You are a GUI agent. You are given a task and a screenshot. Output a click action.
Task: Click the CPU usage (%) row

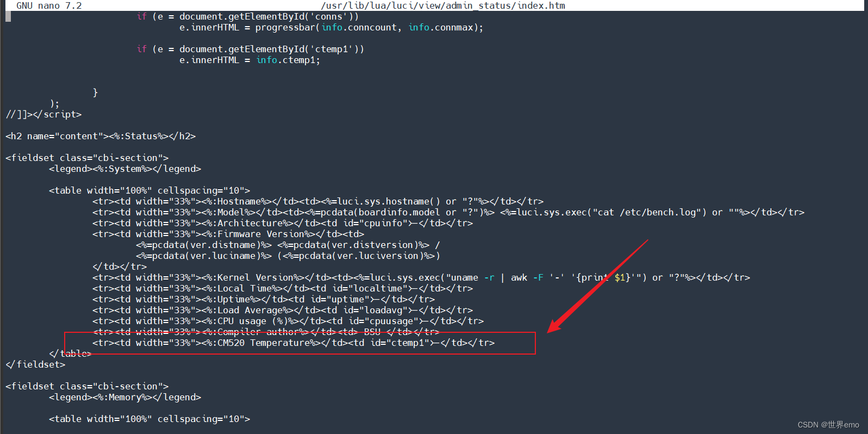(x=288, y=321)
